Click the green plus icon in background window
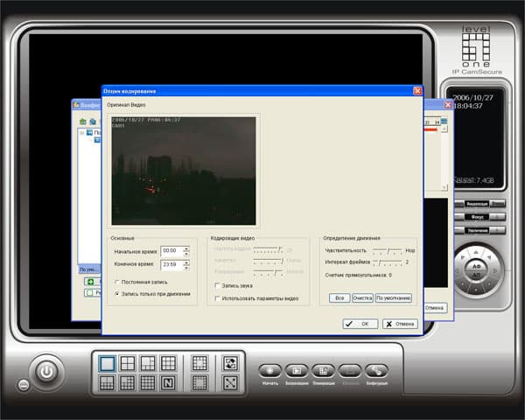 click(x=90, y=282)
